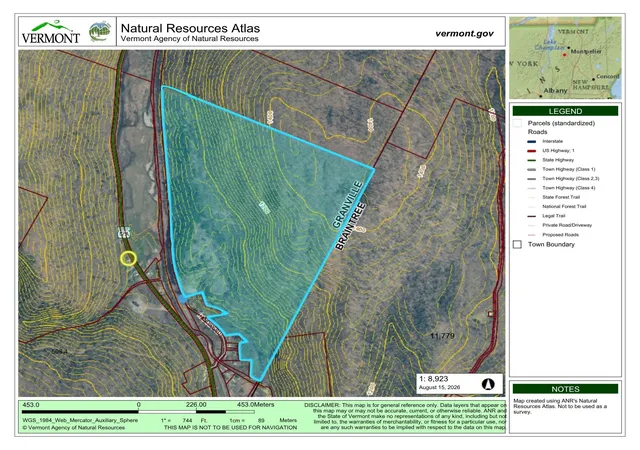Click the National Forest Trail legend entry
Image resolution: width=640 pixels, height=450 pixels.
click(x=556, y=207)
